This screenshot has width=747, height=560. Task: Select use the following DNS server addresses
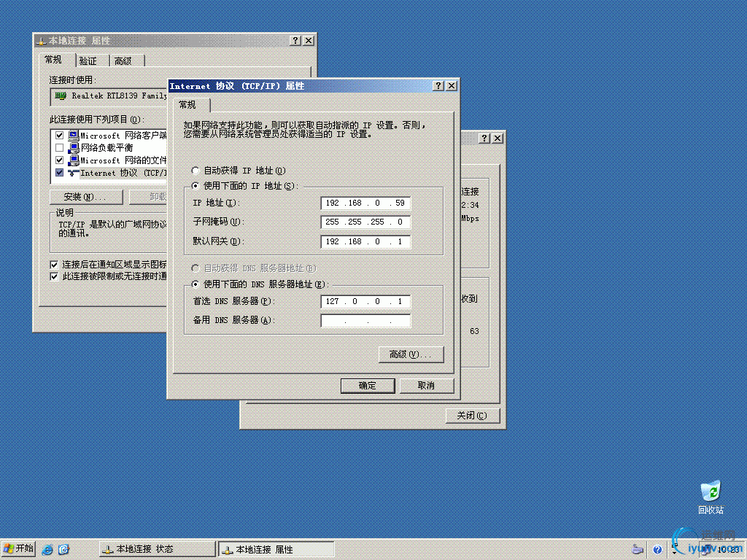click(x=195, y=284)
